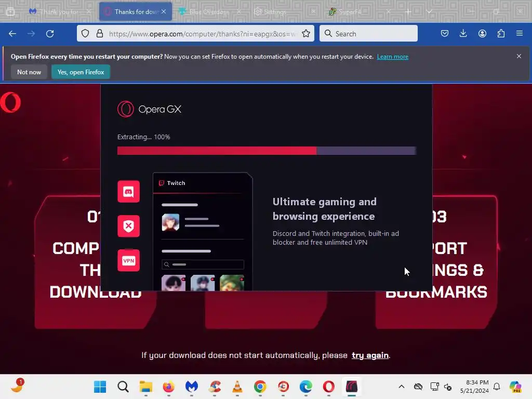Dismiss the Firefox startup notification bar
This screenshot has height=399, width=532.
coord(519,56)
